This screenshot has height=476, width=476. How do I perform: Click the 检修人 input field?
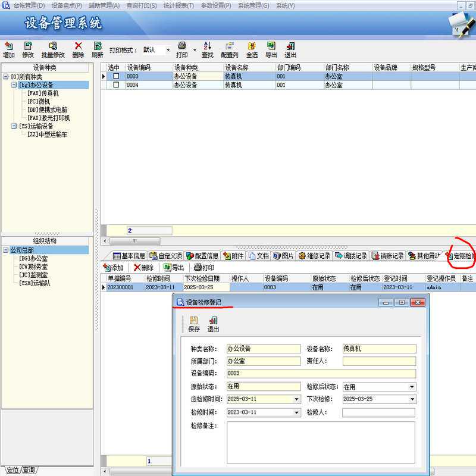(x=378, y=412)
